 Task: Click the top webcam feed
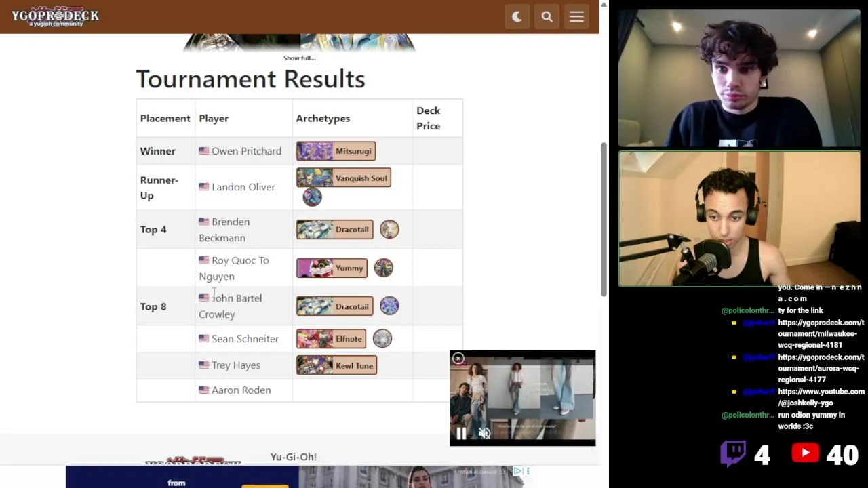(739, 79)
